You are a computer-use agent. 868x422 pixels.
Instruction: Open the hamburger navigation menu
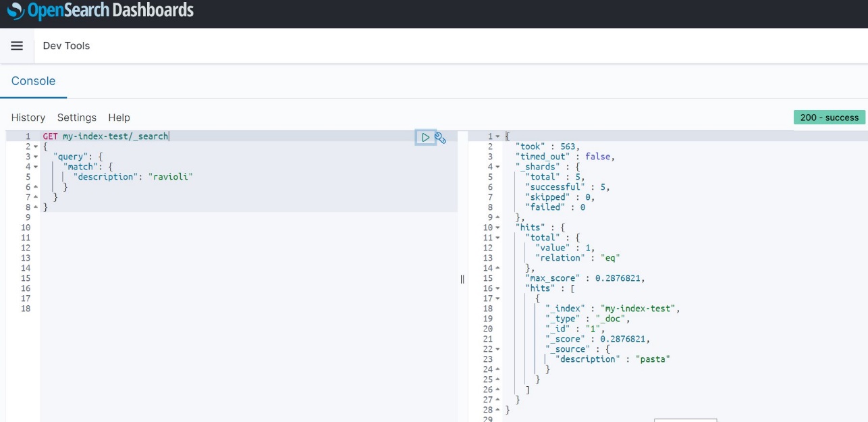click(17, 46)
